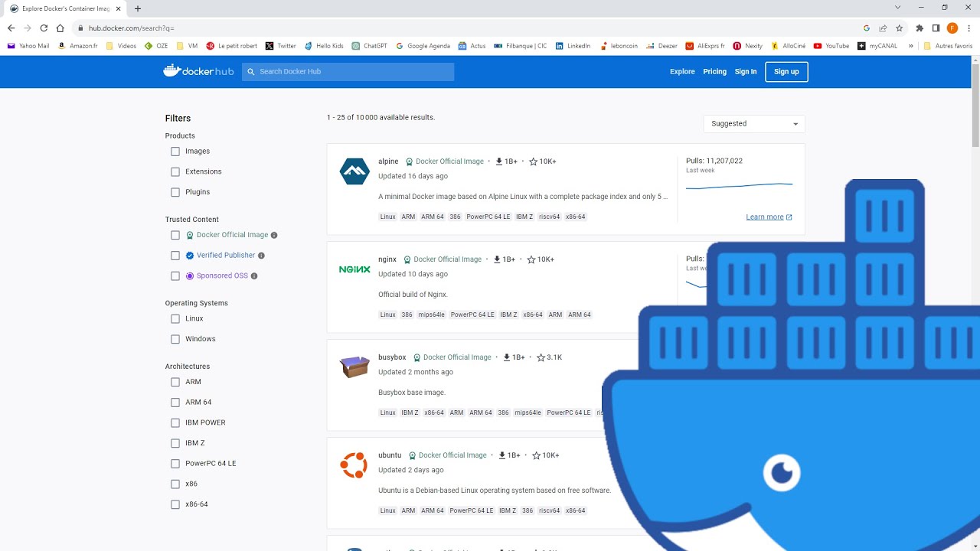Open the ubuntu circle logo

click(x=354, y=465)
